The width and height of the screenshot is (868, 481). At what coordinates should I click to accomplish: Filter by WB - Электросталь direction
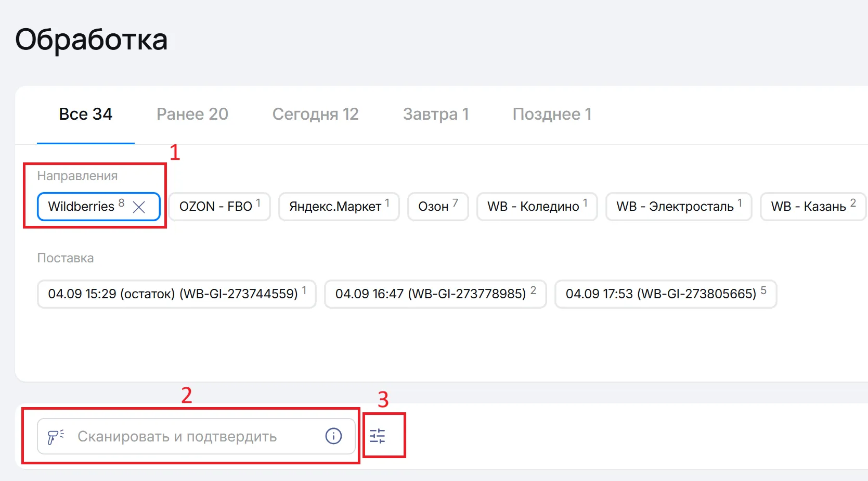tap(679, 207)
